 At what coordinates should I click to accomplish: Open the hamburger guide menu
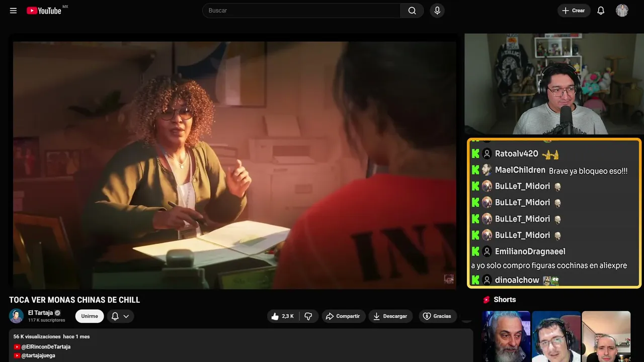(13, 11)
